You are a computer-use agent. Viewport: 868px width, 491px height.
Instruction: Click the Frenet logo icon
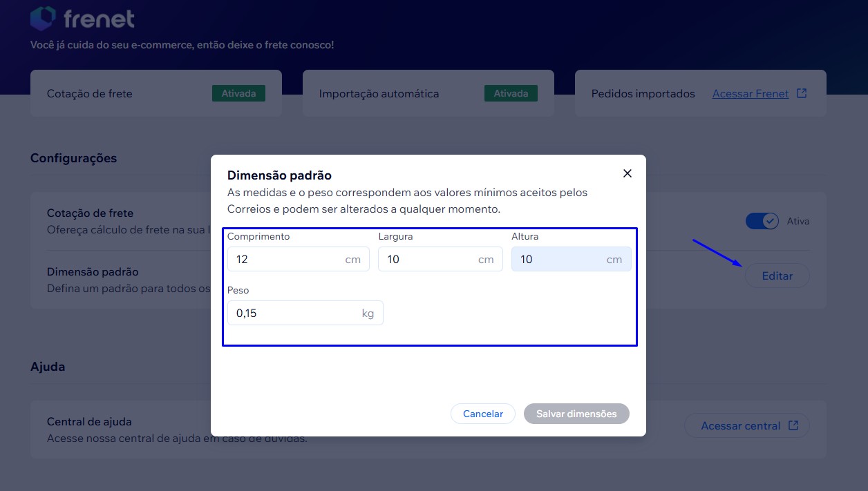43,19
